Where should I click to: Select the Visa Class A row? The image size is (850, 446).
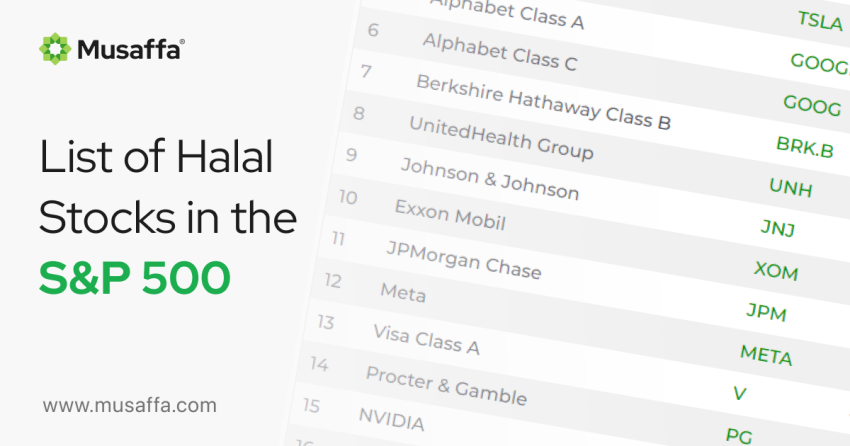click(426, 339)
